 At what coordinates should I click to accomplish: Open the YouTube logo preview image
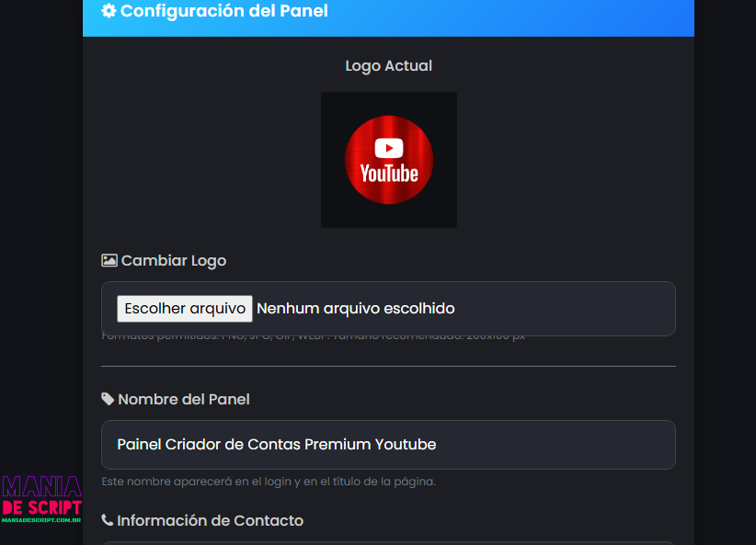pyautogui.click(x=389, y=160)
